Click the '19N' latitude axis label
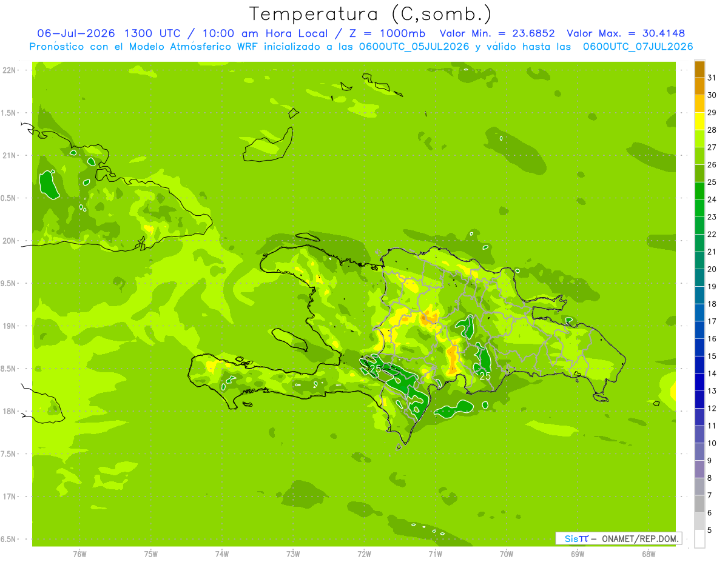Image resolution: width=728 pixels, height=562 pixels. coord(8,326)
